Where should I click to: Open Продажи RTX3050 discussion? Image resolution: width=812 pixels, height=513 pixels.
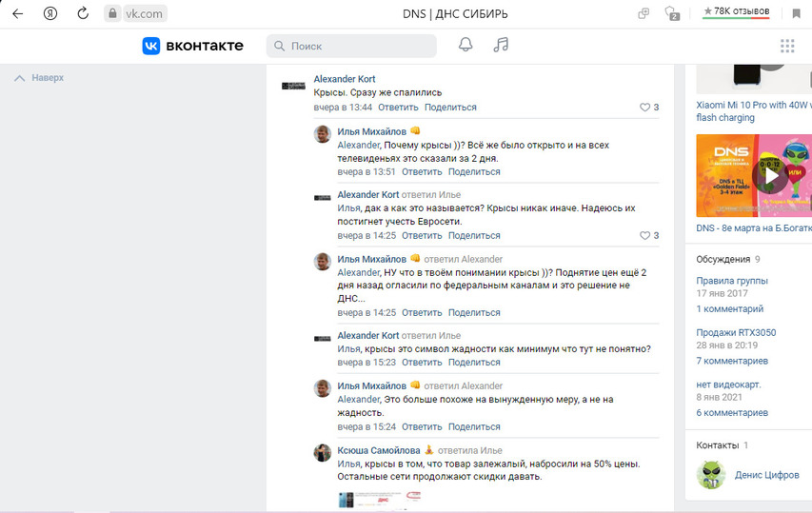tap(736, 332)
